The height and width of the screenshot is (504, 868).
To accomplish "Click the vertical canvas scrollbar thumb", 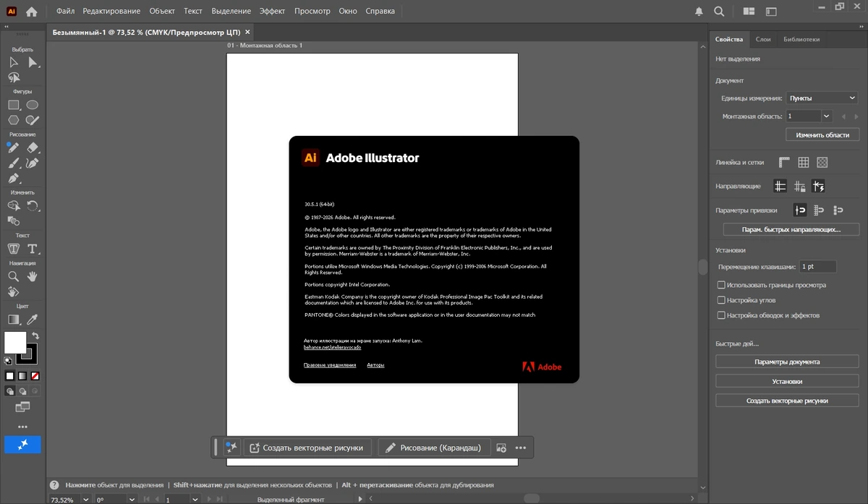I will 702,267.
